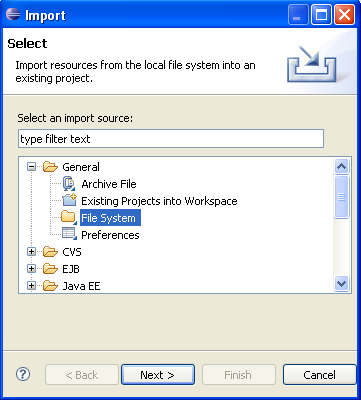Maximize the Import dialog window

321,15
